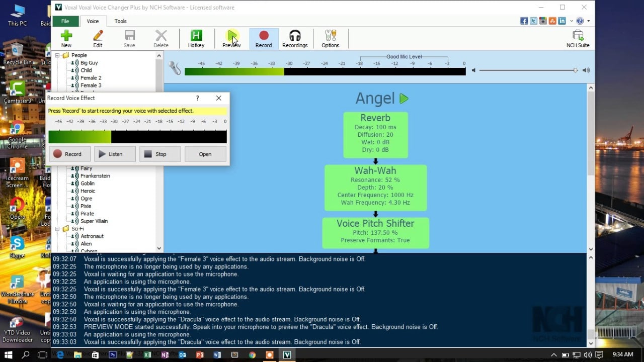Select the Pixie voice

(86, 206)
